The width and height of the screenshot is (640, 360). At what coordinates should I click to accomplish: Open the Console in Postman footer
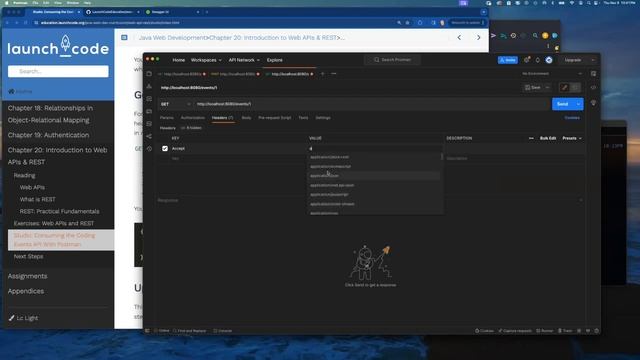point(223,331)
